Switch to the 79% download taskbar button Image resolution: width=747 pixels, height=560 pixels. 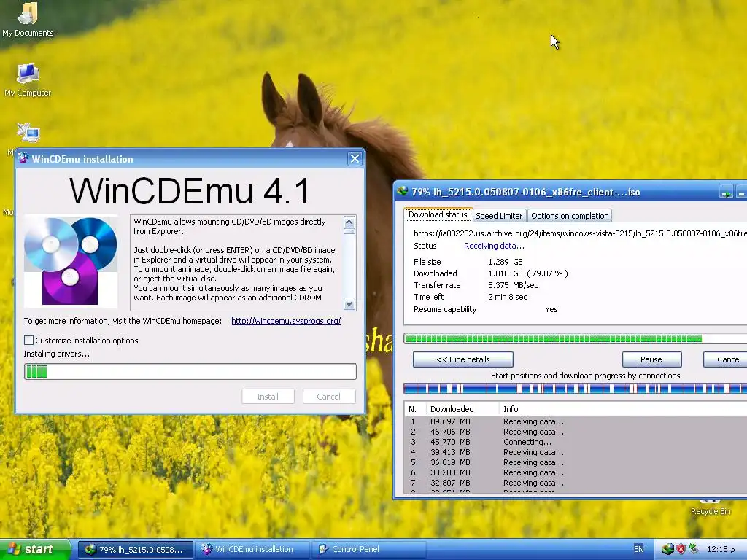(x=136, y=550)
